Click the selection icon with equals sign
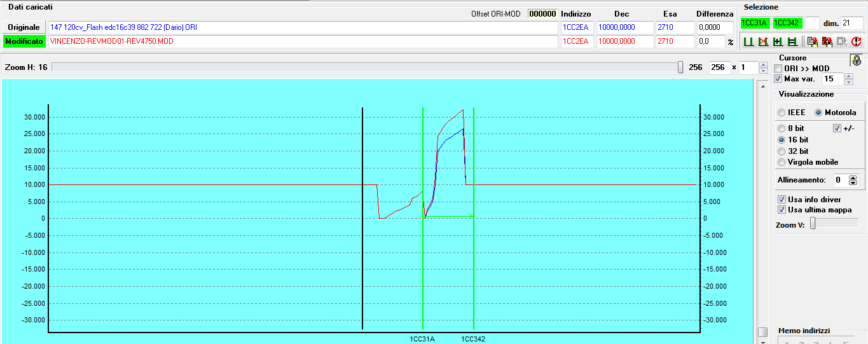The width and height of the screenshot is (868, 344). [792, 42]
